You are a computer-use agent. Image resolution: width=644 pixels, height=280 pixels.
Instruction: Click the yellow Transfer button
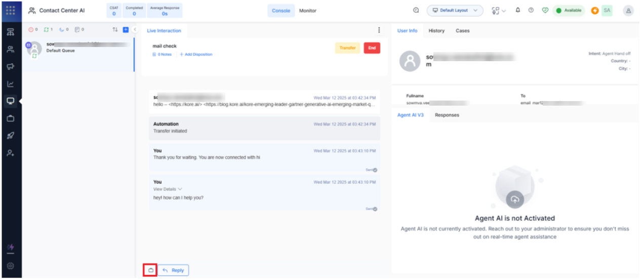[347, 48]
